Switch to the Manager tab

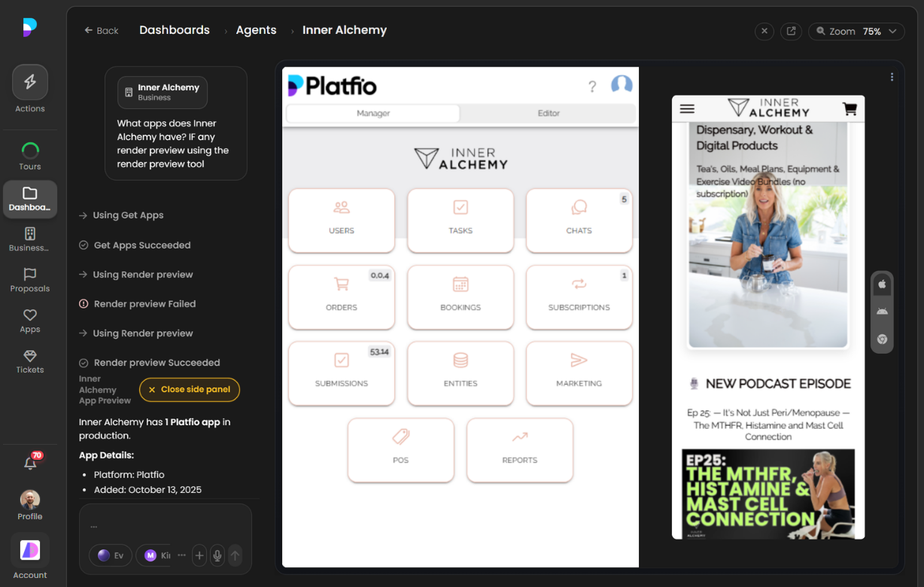pos(373,113)
